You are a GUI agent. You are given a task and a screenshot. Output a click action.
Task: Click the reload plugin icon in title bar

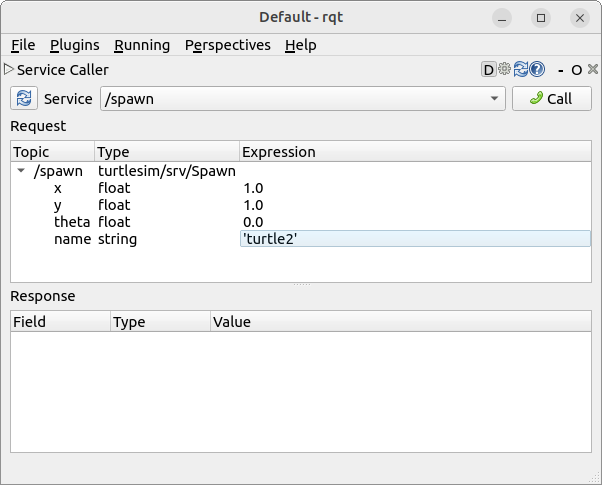pos(520,70)
